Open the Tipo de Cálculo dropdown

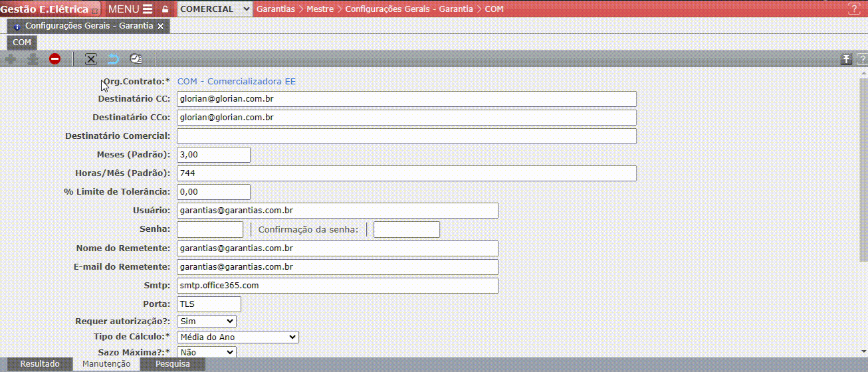pyautogui.click(x=238, y=337)
